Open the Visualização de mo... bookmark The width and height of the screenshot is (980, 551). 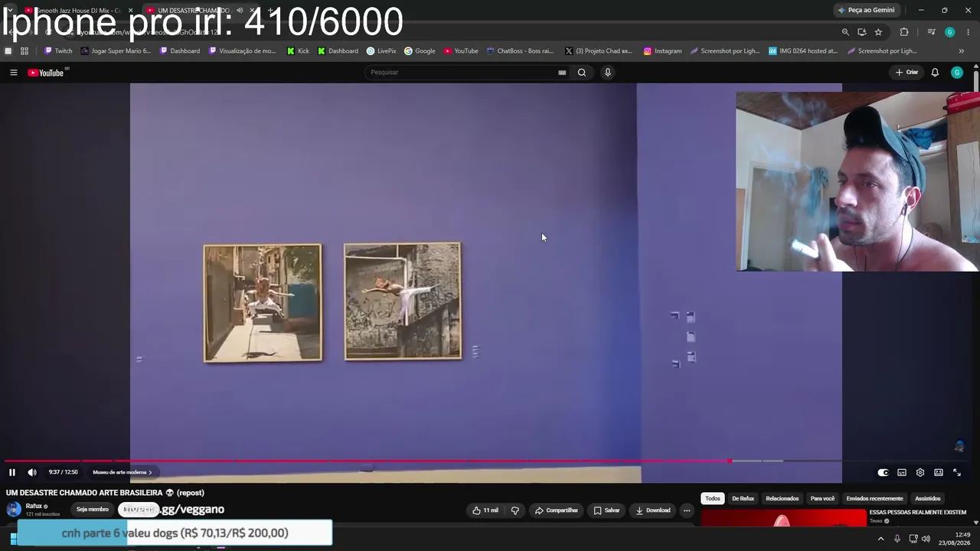pos(243,51)
